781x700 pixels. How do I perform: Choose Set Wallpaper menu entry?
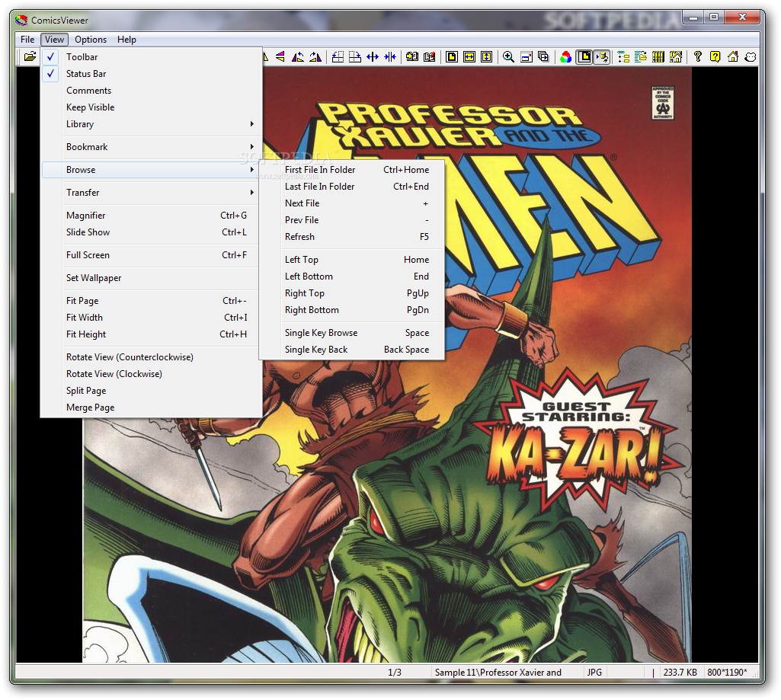(x=152, y=278)
